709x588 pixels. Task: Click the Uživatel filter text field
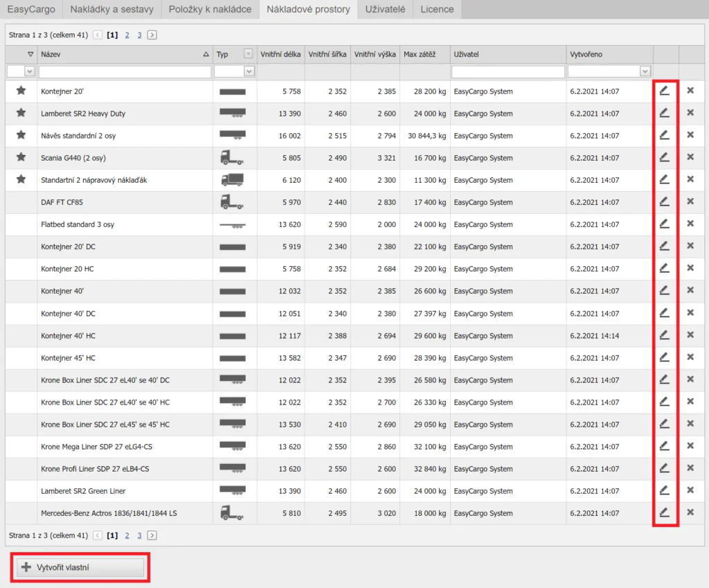[508, 71]
